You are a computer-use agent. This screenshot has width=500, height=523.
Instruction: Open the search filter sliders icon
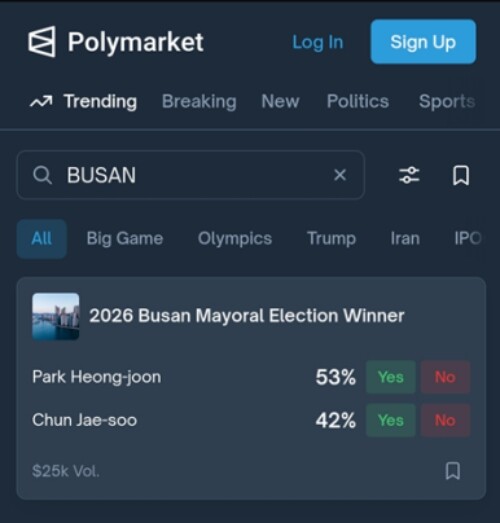coord(409,175)
